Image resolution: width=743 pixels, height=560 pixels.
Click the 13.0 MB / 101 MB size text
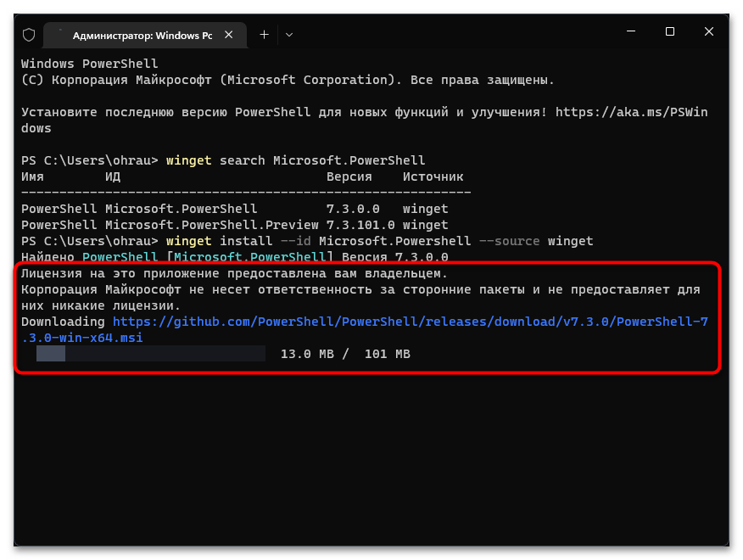pos(345,354)
